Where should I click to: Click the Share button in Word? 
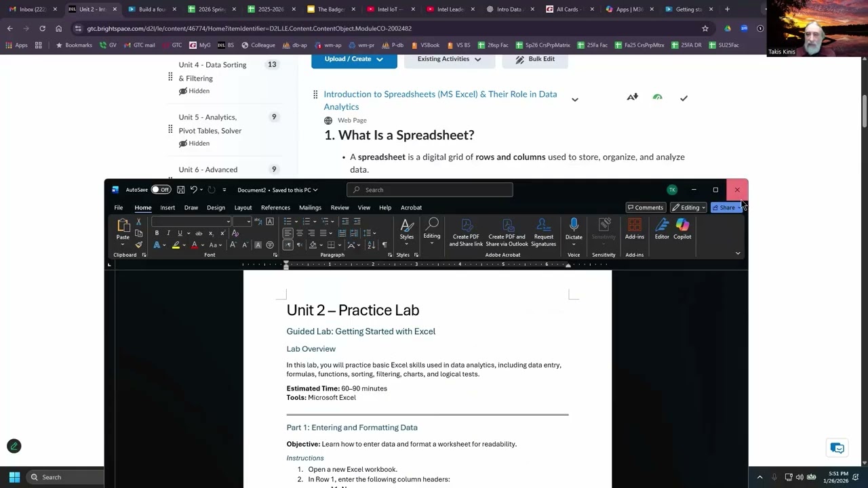tap(726, 207)
